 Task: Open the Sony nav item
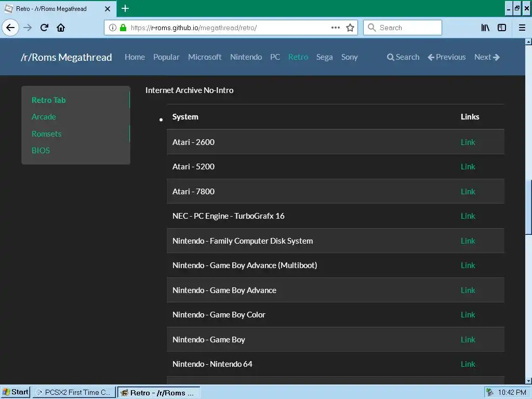pyautogui.click(x=349, y=57)
